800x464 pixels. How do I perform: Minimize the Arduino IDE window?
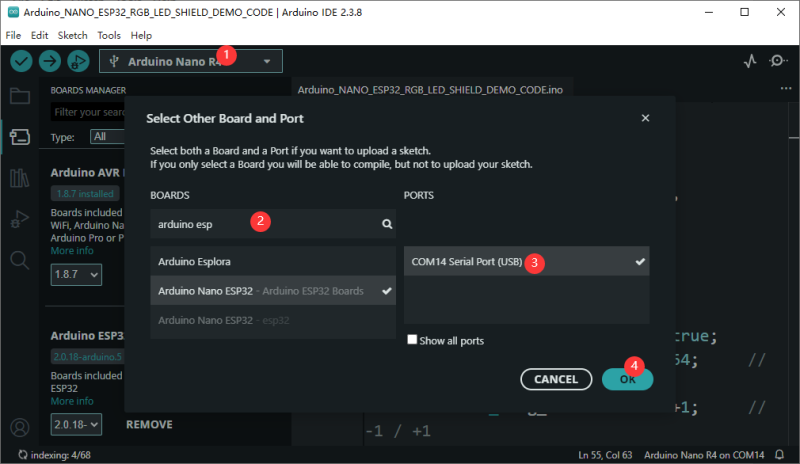[x=709, y=12]
